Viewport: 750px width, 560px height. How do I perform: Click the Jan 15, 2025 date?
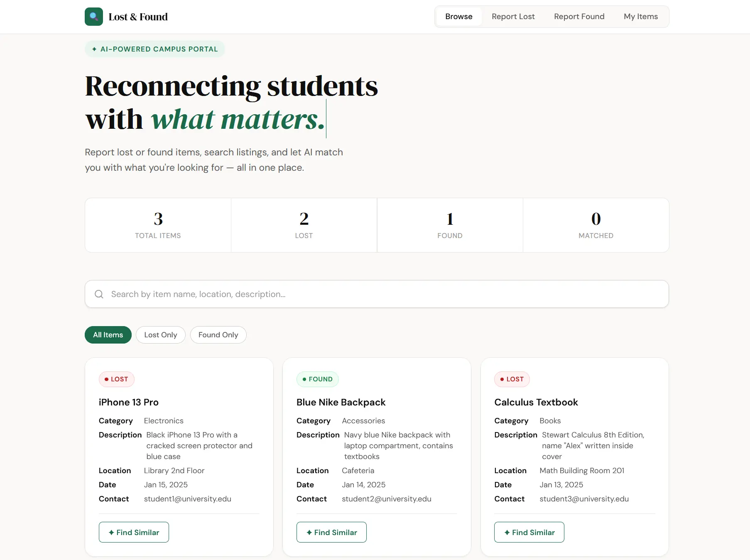click(x=166, y=485)
